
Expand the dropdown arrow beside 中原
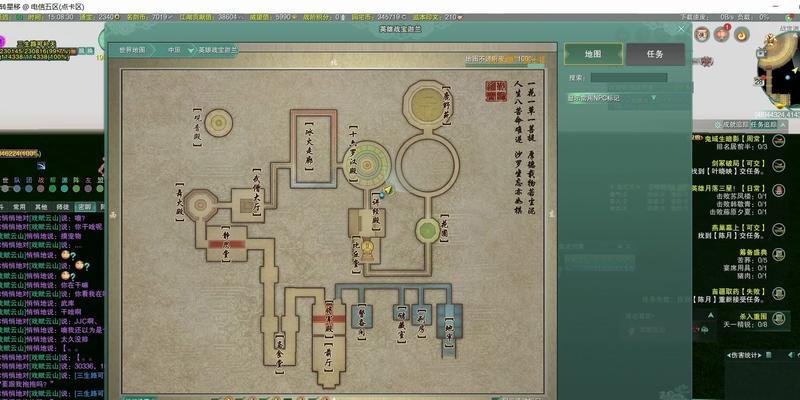click(191, 50)
